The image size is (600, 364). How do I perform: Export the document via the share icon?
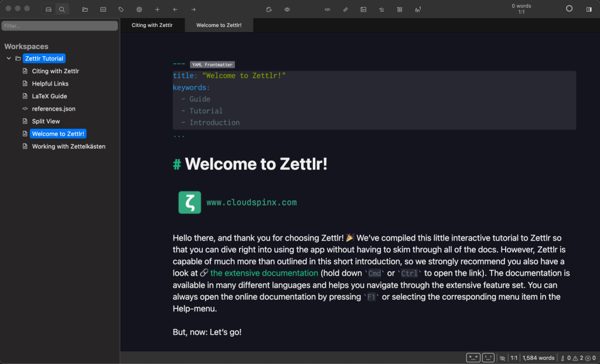pyautogui.click(x=269, y=9)
